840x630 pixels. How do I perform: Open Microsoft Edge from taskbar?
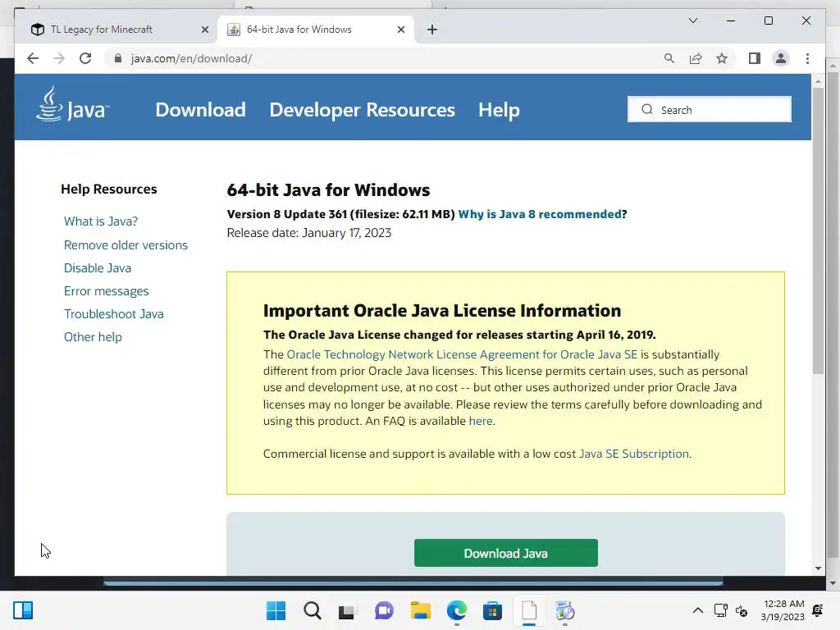click(x=456, y=610)
